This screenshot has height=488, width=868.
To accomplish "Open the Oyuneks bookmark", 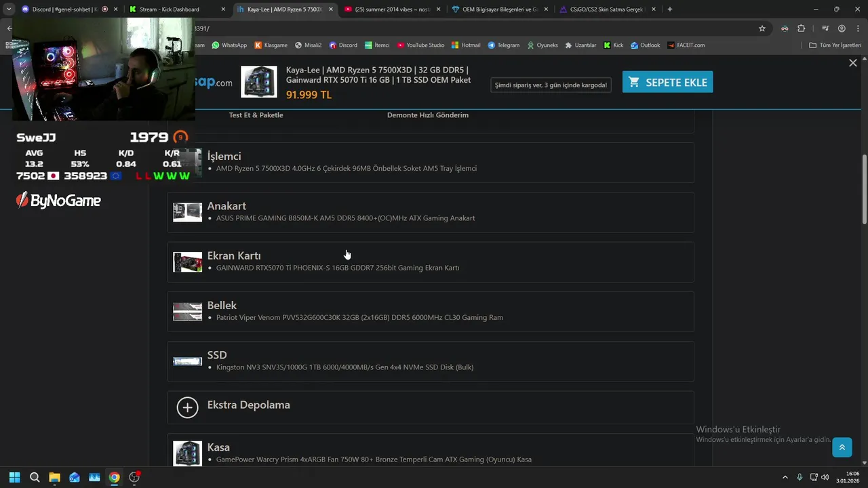I will coord(542,45).
